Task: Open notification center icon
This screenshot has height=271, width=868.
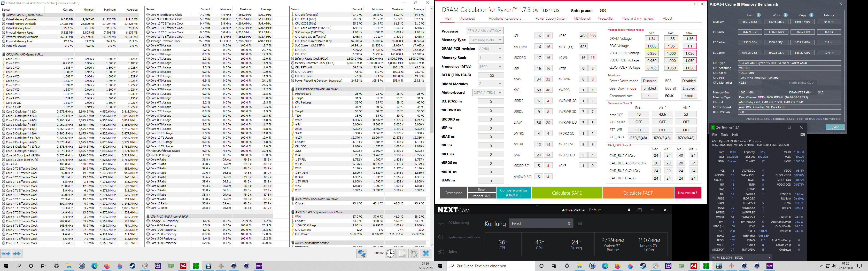Action: pos(859,266)
